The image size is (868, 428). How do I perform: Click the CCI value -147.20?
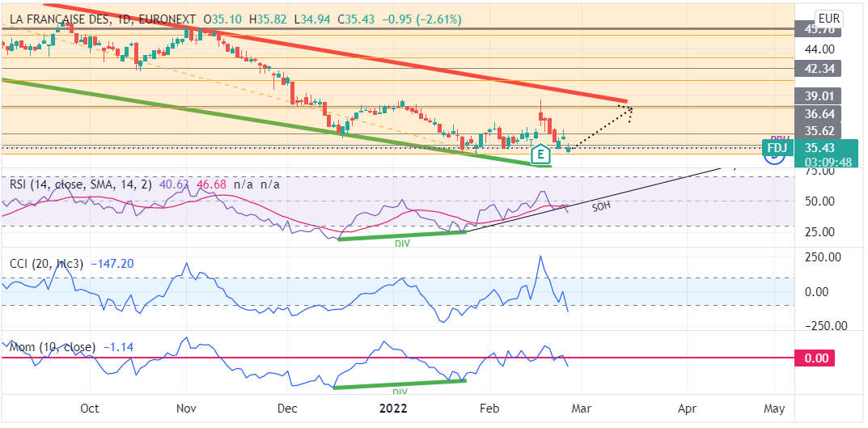tap(112, 264)
